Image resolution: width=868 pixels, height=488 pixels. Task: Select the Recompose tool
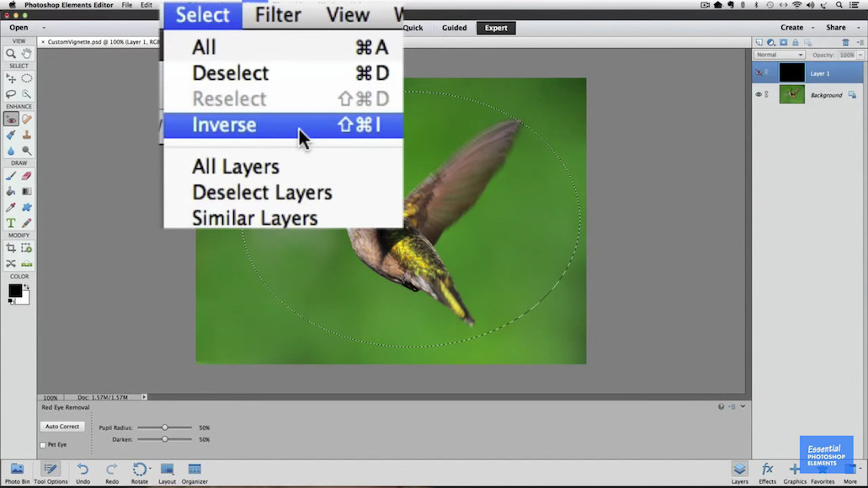pyautogui.click(x=27, y=248)
